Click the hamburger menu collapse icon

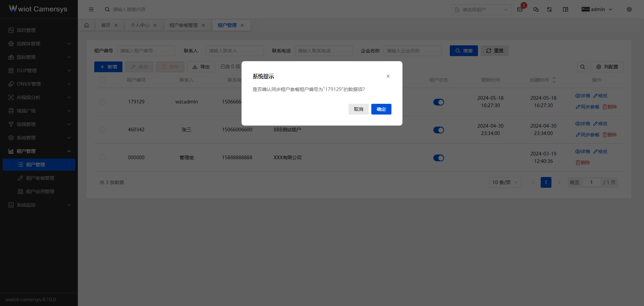coord(91,9)
